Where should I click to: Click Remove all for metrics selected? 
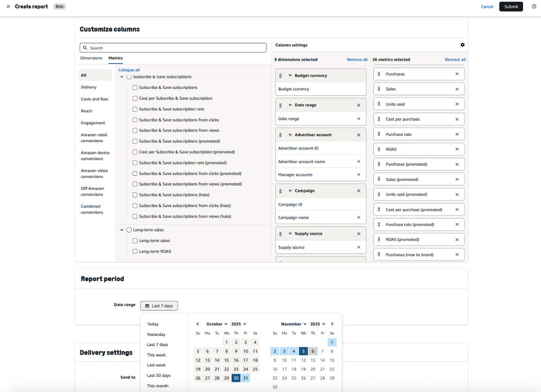455,59
